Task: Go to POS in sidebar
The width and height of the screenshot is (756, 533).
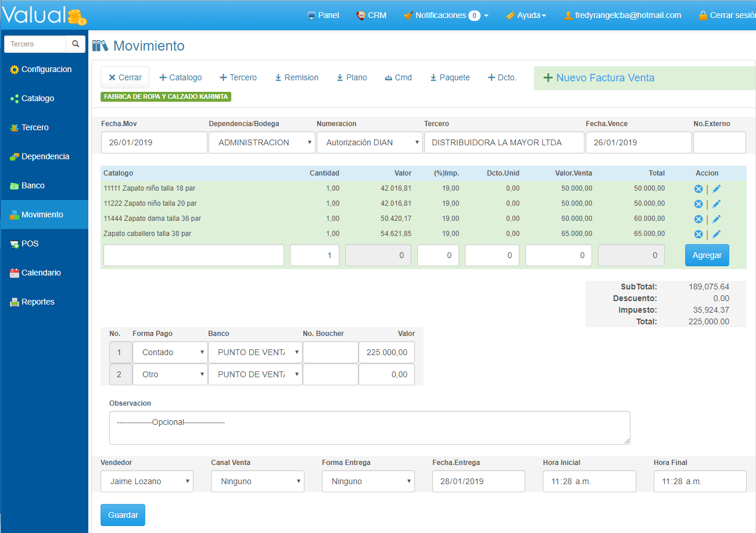Action: tap(30, 244)
